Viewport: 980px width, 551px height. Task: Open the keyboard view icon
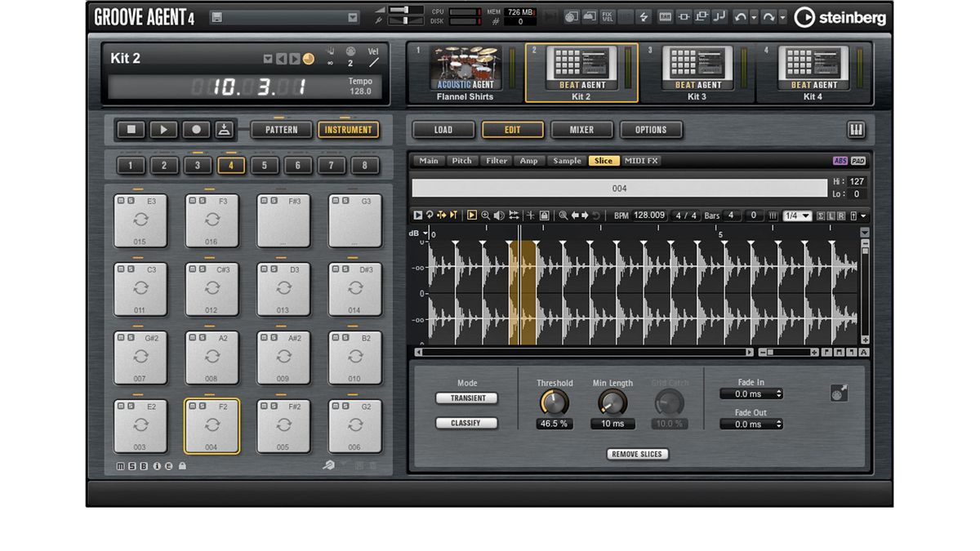click(857, 130)
